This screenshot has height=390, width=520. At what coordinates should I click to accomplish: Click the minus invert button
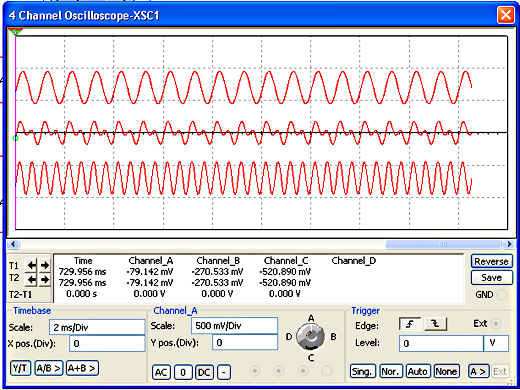[x=224, y=372]
